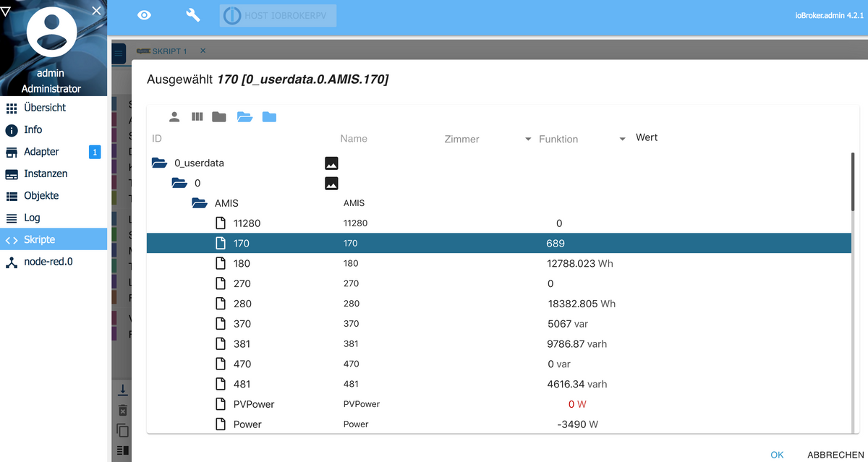This screenshot has width=868, height=462.
Task: Click the value 12788.023 Wh
Action: [580, 264]
